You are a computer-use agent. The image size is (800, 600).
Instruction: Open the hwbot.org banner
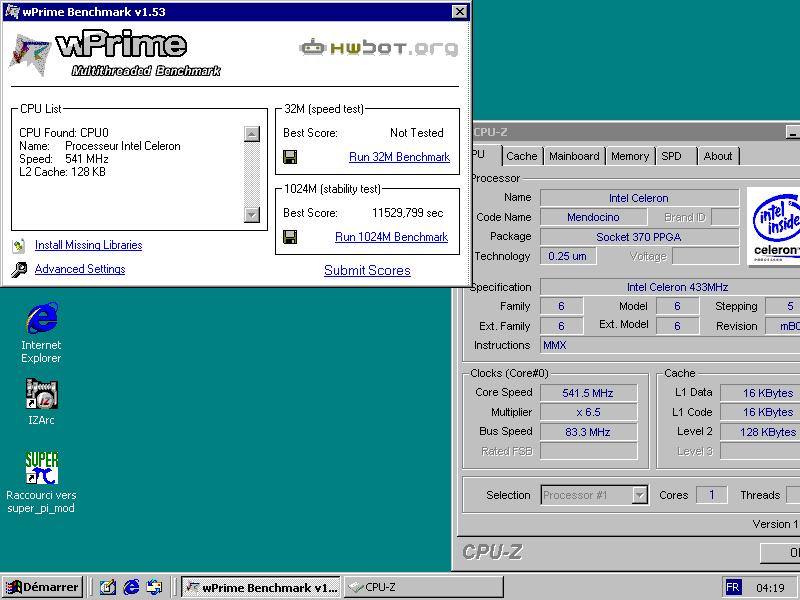point(378,48)
